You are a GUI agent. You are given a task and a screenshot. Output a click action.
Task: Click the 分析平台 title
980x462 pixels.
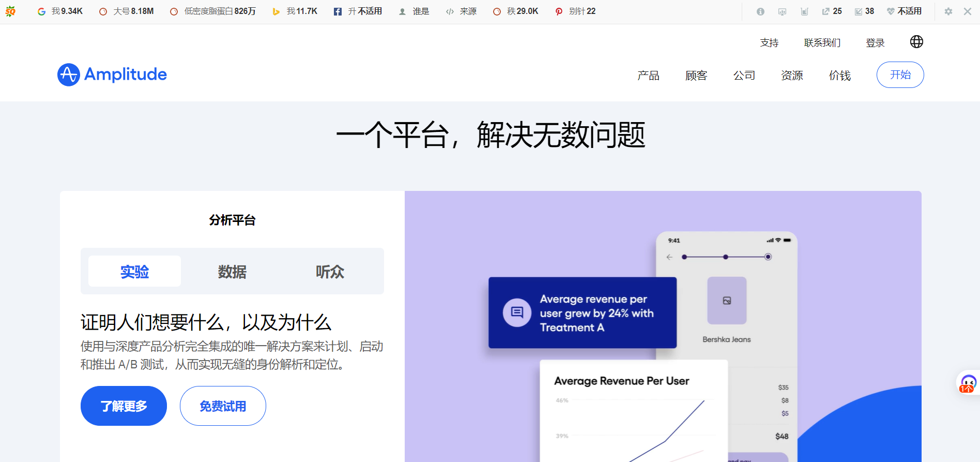[x=232, y=220]
